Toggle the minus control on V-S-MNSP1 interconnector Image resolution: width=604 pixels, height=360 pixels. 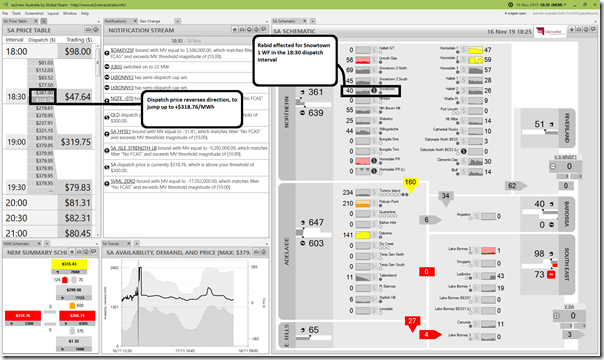(553, 167)
